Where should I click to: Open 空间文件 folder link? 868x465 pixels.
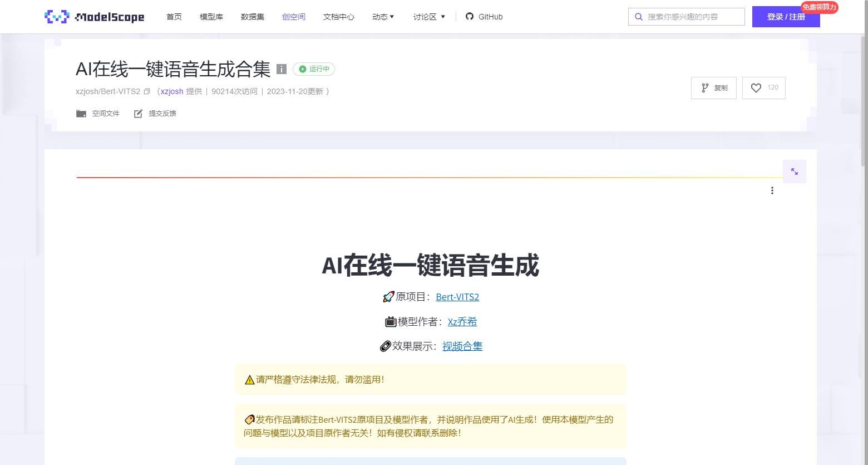click(x=98, y=114)
